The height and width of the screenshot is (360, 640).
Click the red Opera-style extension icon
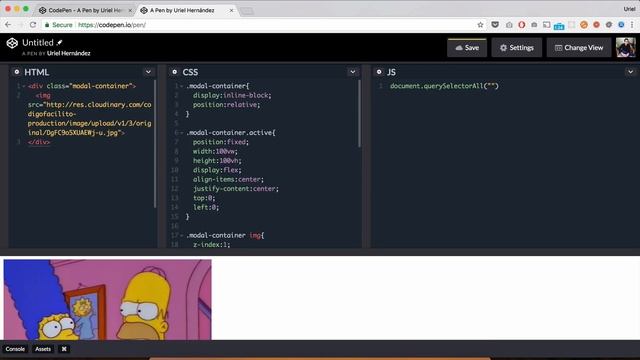522,25
